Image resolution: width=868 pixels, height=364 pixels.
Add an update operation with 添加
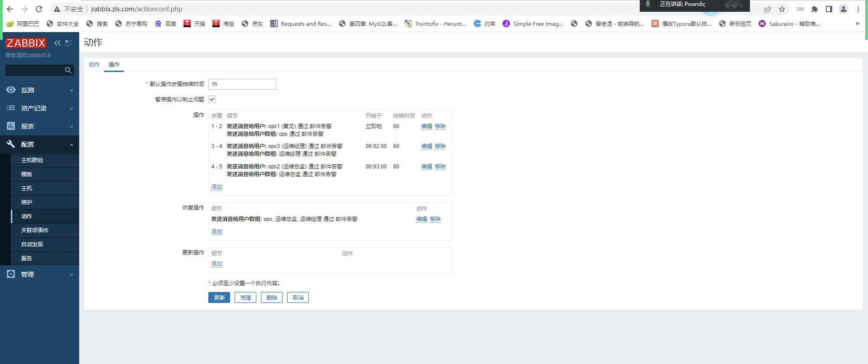[x=216, y=264]
